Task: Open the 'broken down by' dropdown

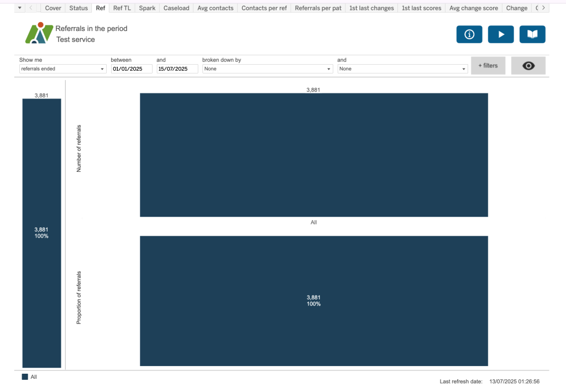Action: click(x=268, y=69)
